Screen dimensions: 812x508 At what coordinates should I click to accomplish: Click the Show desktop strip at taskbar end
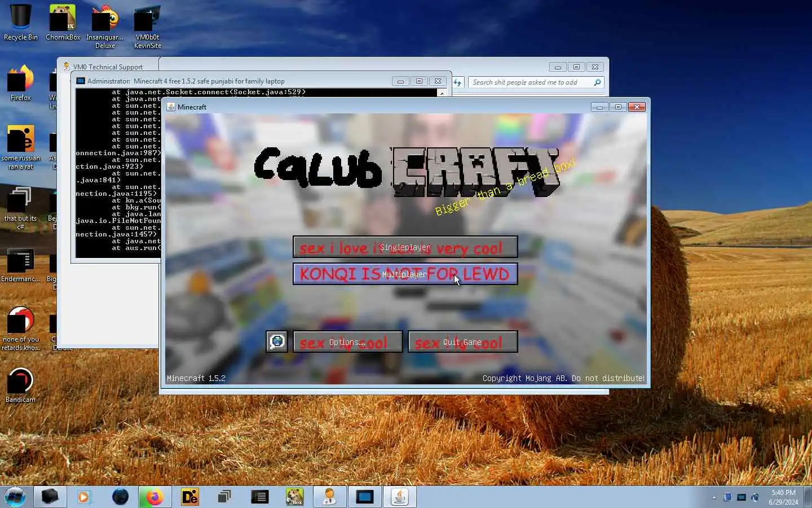(x=808, y=497)
